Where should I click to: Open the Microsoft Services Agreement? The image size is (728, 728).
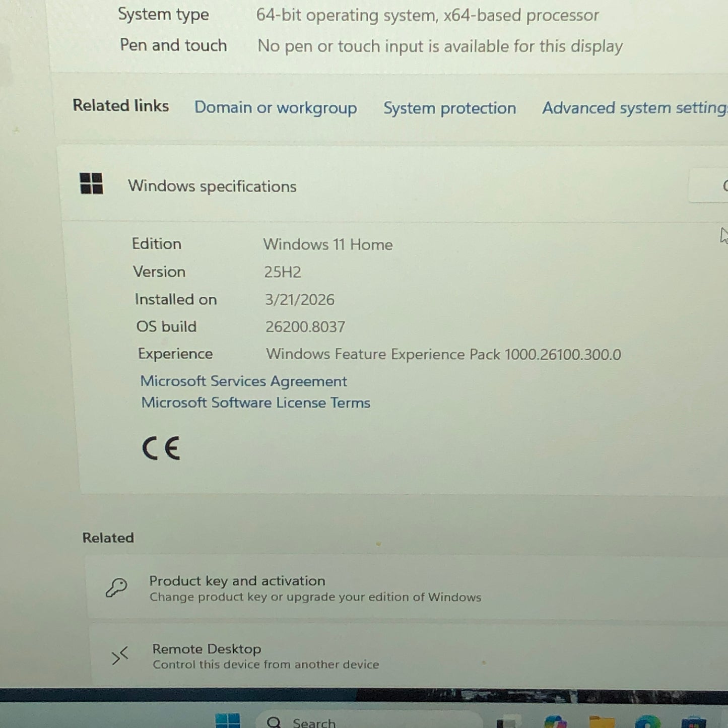point(244,381)
